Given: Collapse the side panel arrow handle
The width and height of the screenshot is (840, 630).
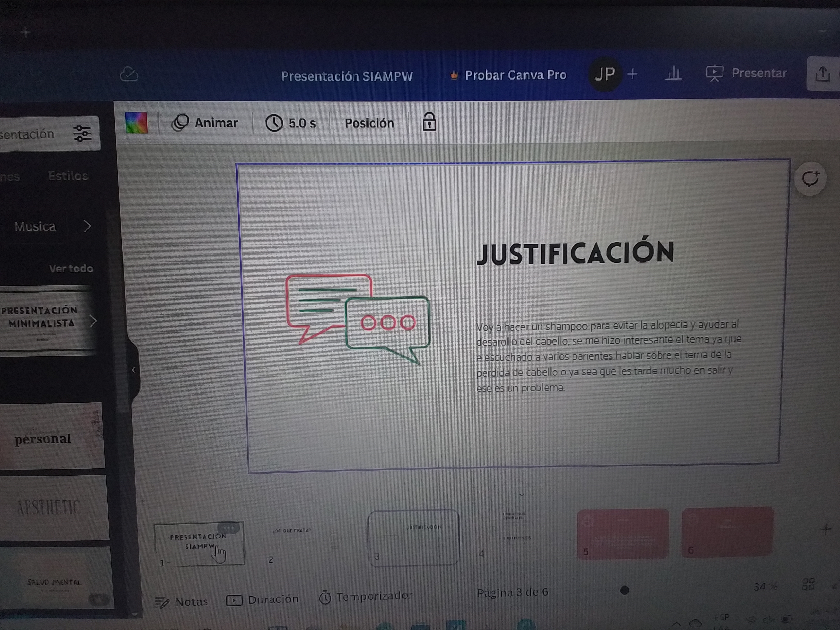Looking at the screenshot, I should click(133, 370).
